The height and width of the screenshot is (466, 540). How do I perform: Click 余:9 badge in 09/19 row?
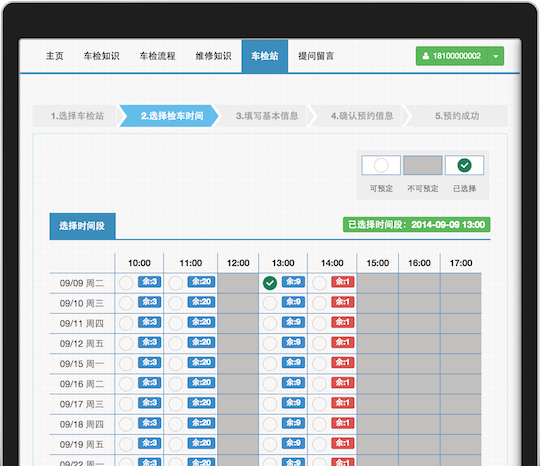tap(293, 443)
